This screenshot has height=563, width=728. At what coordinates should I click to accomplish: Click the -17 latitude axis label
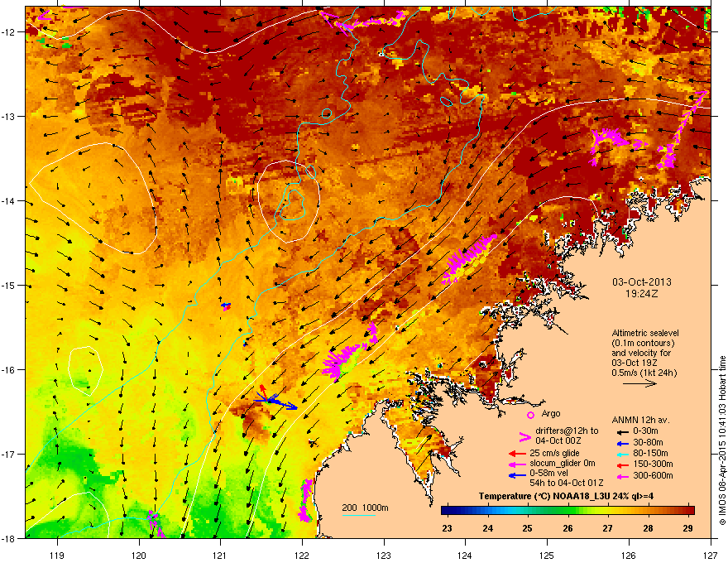(x=9, y=454)
